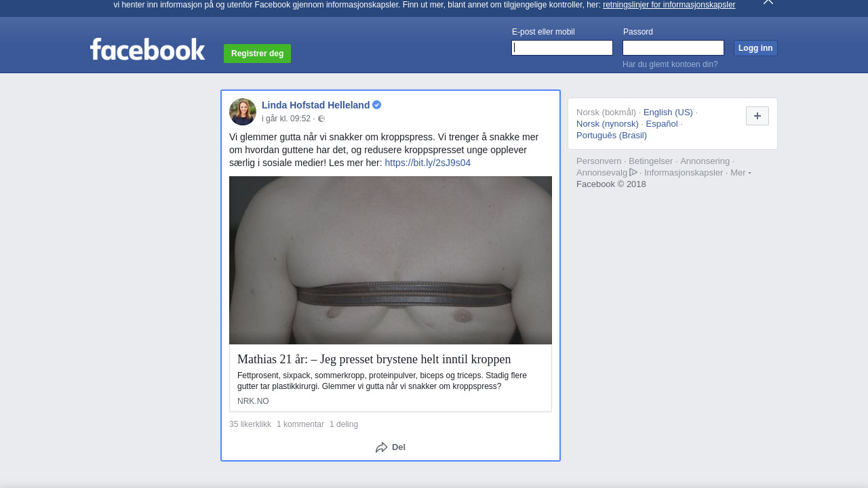The width and height of the screenshot is (868, 488).
Task: Click the Registrer deg button
Action: (257, 54)
